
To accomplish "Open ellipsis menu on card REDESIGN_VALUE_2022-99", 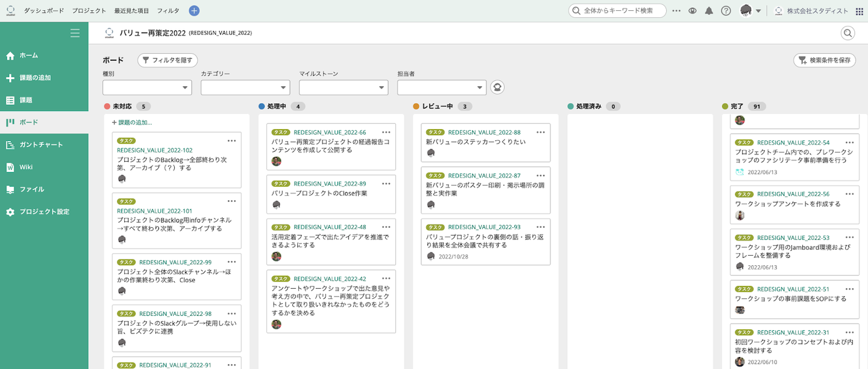I will pyautogui.click(x=231, y=262).
